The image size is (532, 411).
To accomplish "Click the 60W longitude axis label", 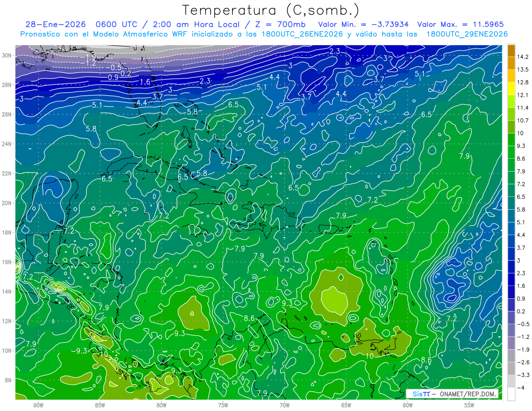I will point(408,405).
